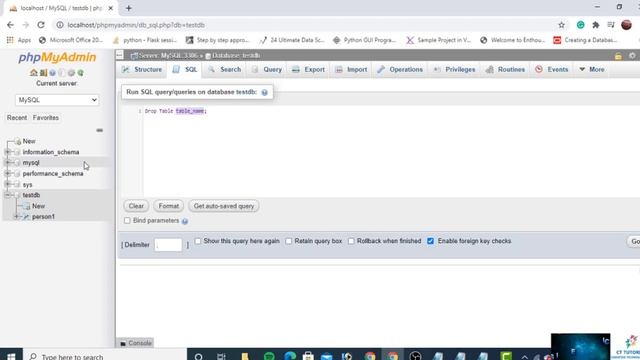Open the Import tab
Screen dimensions: 640x360
pos(351,69)
